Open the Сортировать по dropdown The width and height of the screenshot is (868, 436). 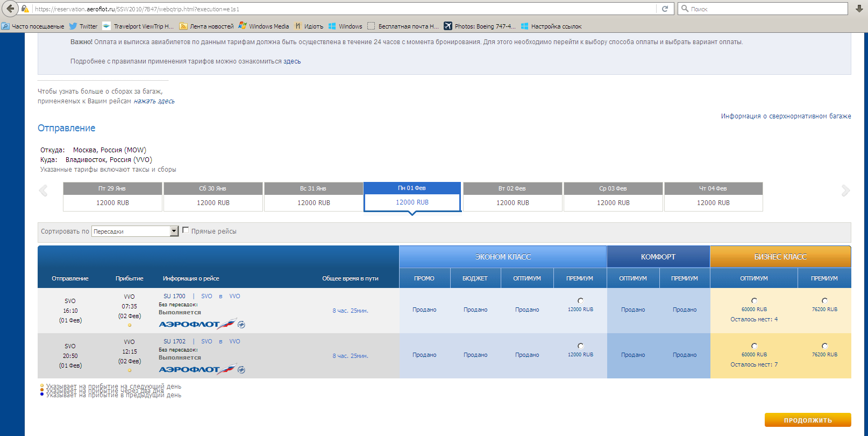pyautogui.click(x=135, y=231)
